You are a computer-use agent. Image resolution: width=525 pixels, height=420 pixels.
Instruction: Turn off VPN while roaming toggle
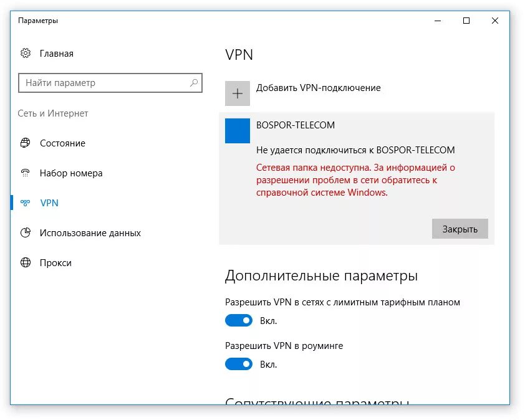coord(238,364)
